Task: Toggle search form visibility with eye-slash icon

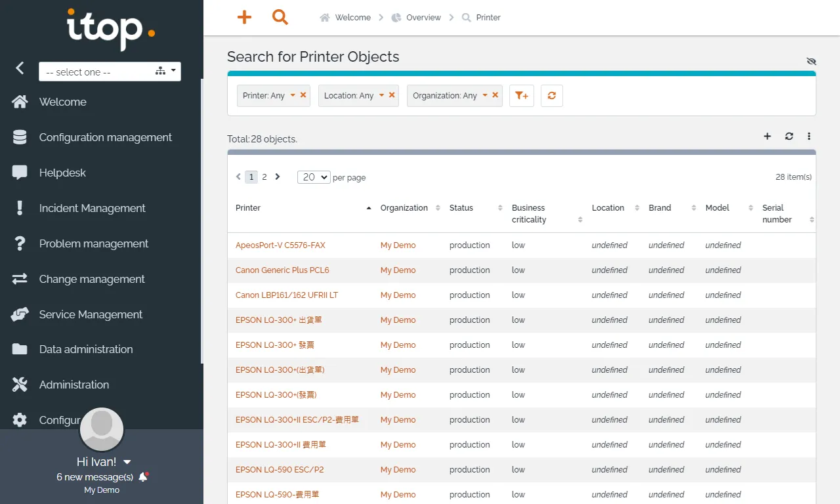Action: [x=811, y=61]
